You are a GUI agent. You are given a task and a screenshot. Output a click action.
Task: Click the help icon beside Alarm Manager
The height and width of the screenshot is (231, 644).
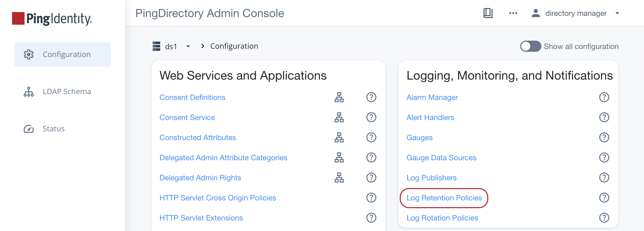tap(605, 97)
